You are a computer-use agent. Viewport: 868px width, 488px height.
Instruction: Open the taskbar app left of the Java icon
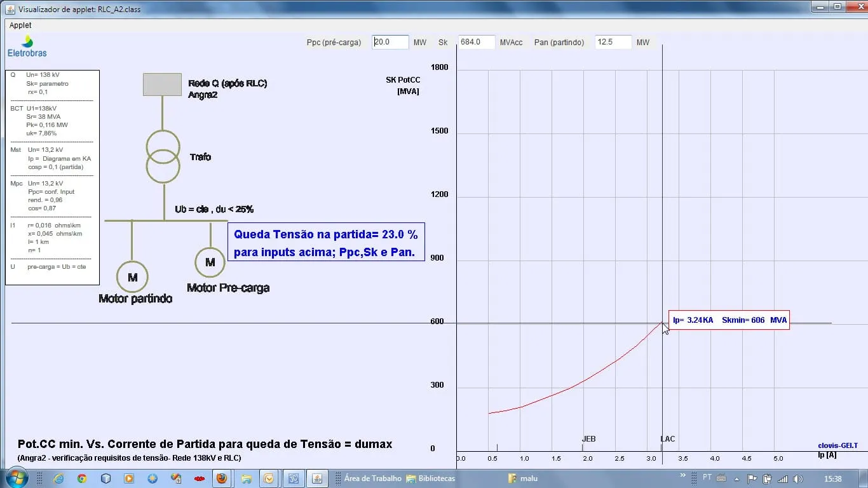[x=294, y=478]
